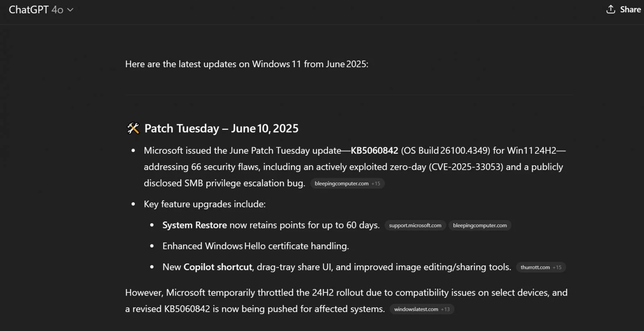Click the bold KB5060842 text
The image size is (644, 331).
tap(374, 150)
